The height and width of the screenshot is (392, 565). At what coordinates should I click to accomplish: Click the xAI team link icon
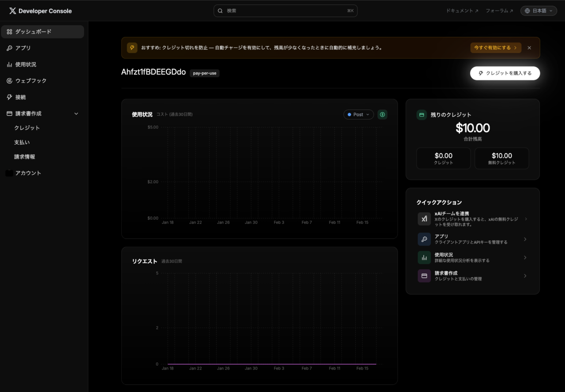click(424, 219)
